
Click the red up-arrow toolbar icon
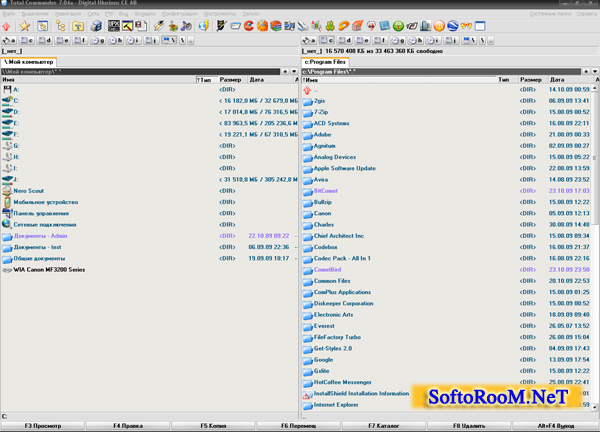click(6, 26)
